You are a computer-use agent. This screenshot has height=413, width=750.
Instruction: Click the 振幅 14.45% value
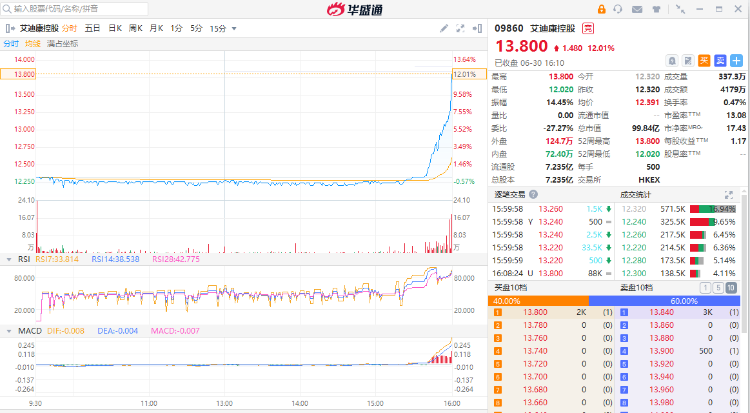point(560,102)
